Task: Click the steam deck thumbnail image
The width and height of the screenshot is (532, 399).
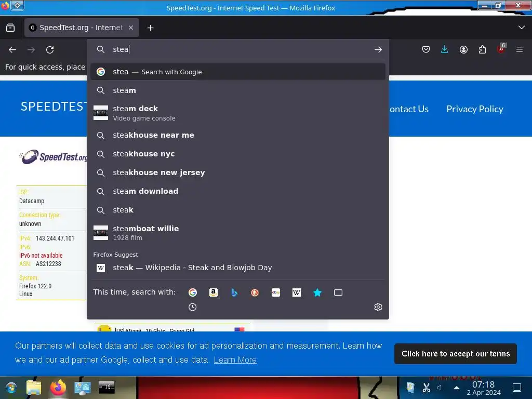Action: (101, 113)
